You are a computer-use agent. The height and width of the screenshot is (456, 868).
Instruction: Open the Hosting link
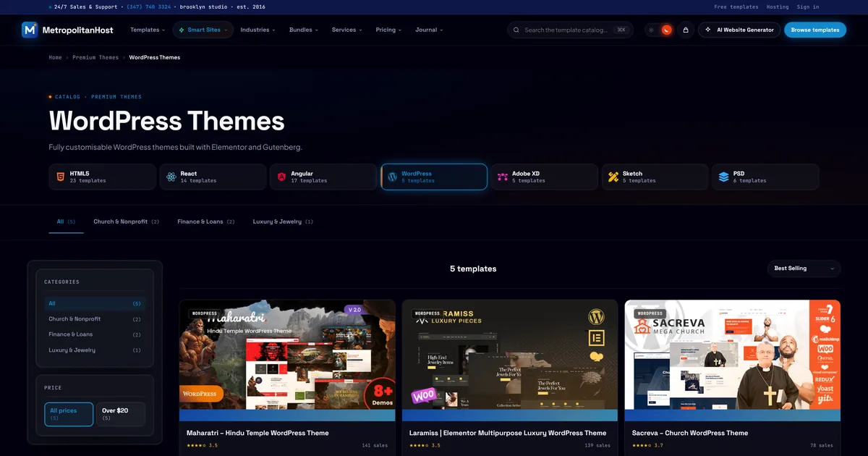778,7
